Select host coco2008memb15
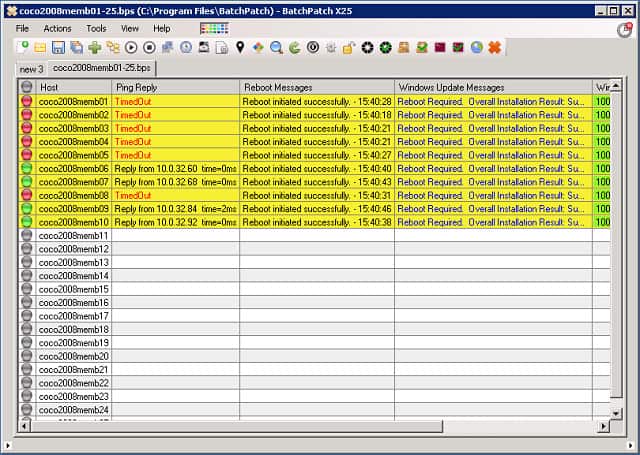The height and width of the screenshot is (455, 640). point(73,289)
